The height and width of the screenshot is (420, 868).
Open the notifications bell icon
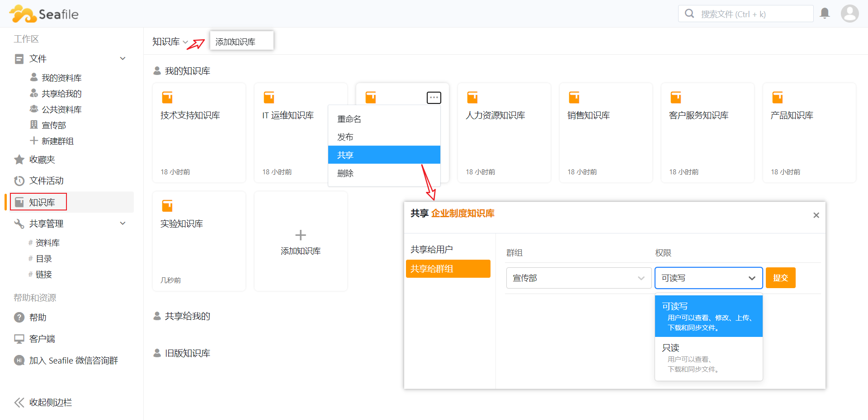point(825,13)
